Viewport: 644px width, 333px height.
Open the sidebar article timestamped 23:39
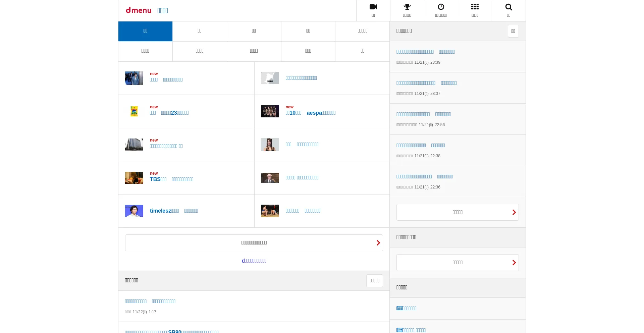[425, 52]
